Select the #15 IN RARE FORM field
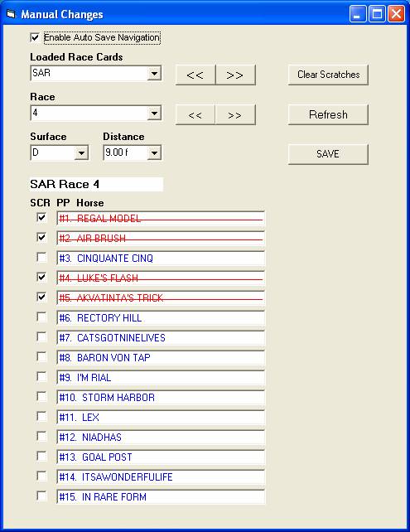 point(161,497)
